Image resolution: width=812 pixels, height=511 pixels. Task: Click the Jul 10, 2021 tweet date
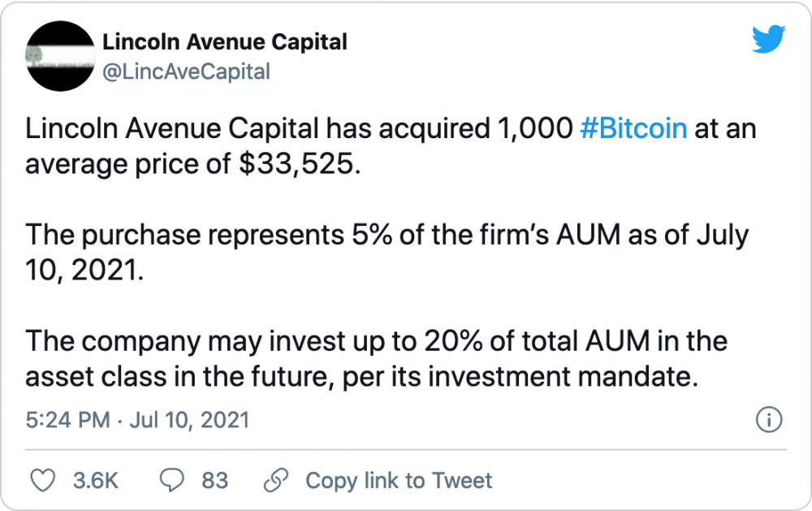click(189, 420)
